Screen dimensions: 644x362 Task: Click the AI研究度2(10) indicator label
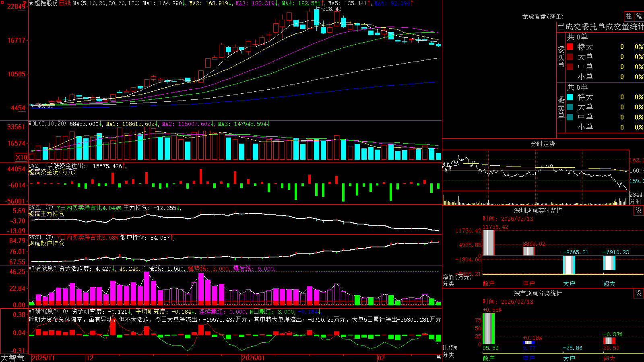(48, 311)
